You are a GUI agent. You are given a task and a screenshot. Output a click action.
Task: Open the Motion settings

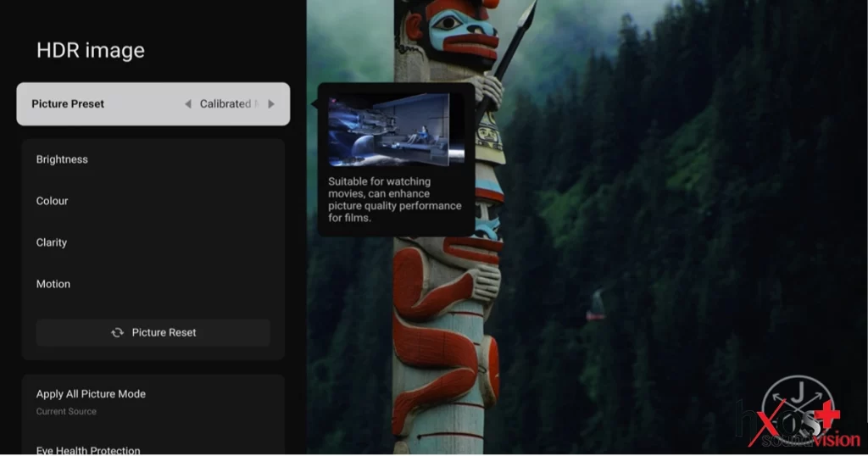tap(53, 284)
